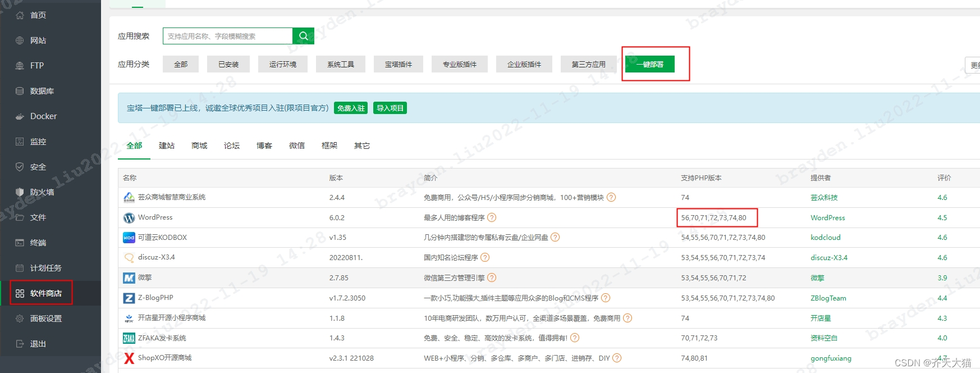The height and width of the screenshot is (373, 980).
Task: Click the logout icon for 退出
Action: (20, 344)
